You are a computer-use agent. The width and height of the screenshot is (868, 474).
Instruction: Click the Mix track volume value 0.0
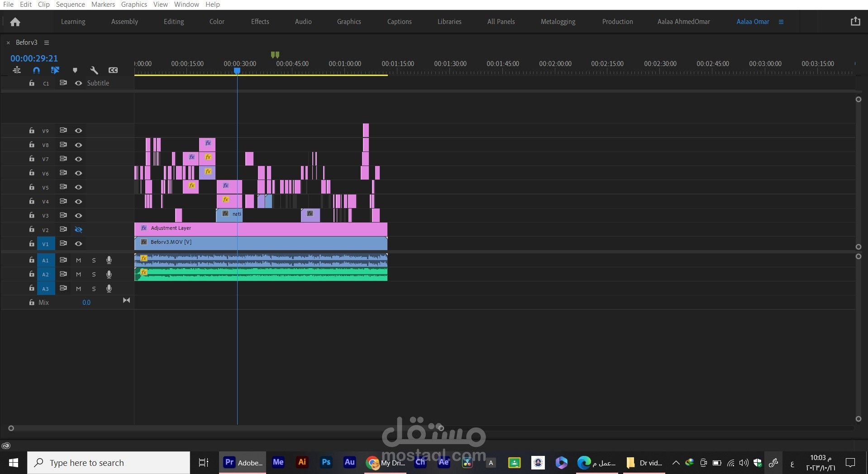click(x=86, y=303)
